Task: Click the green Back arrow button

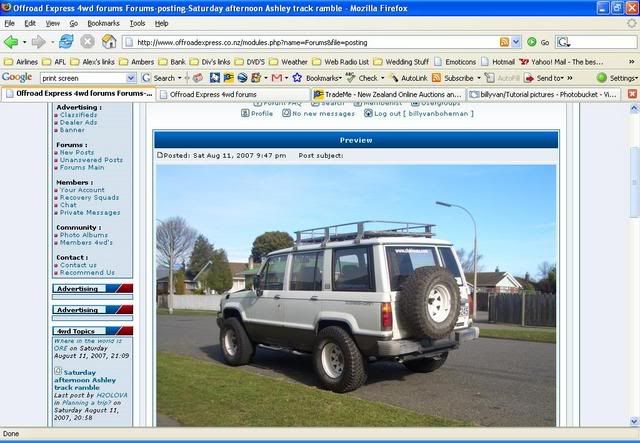Action: click(11, 42)
